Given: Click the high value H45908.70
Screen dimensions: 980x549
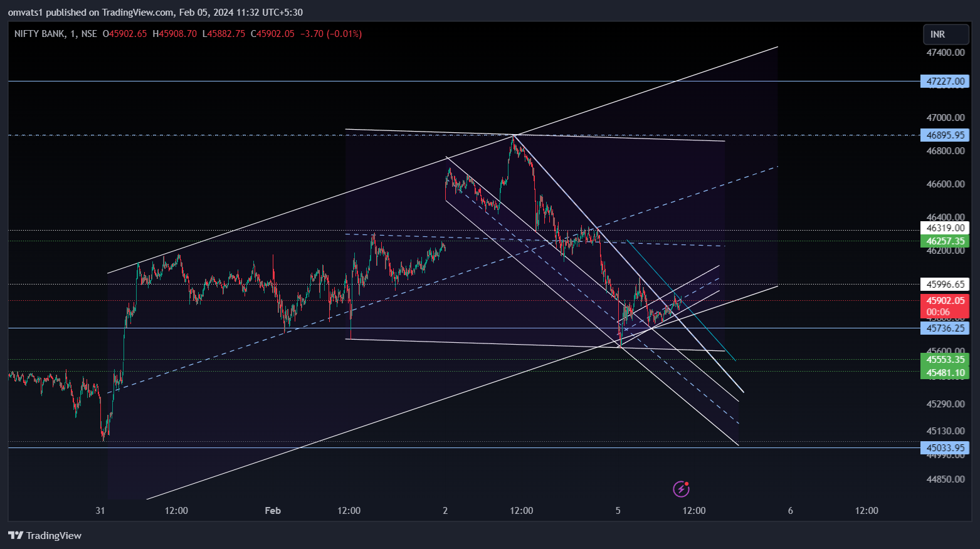Looking at the screenshot, I should click(x=174, y=34).
